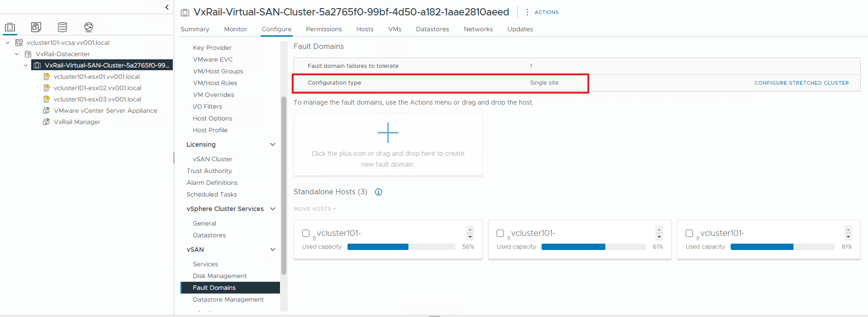Click the Actions menu dots icon
The height and width of the screenshot is (317, 868).
(x=527, y=12)
